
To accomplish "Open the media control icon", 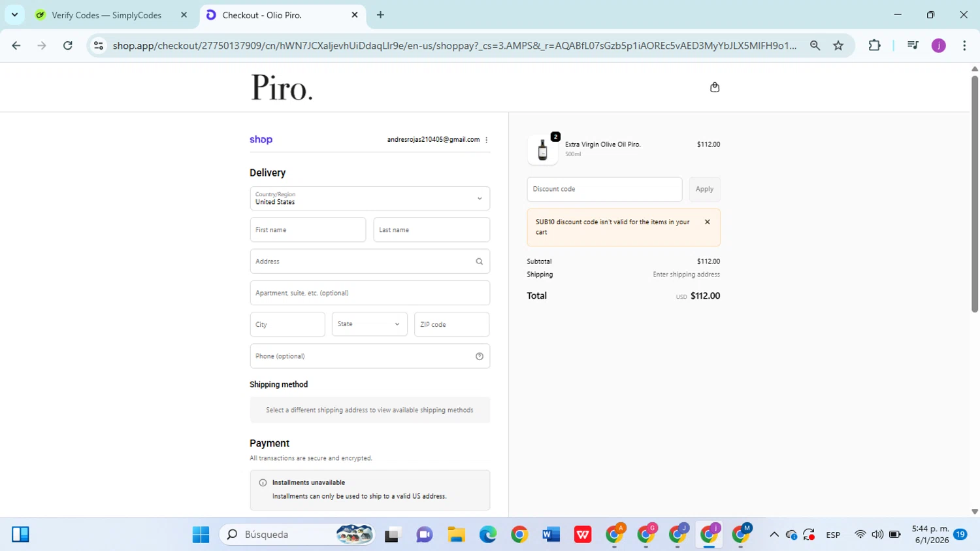I will tap(913, 45).
